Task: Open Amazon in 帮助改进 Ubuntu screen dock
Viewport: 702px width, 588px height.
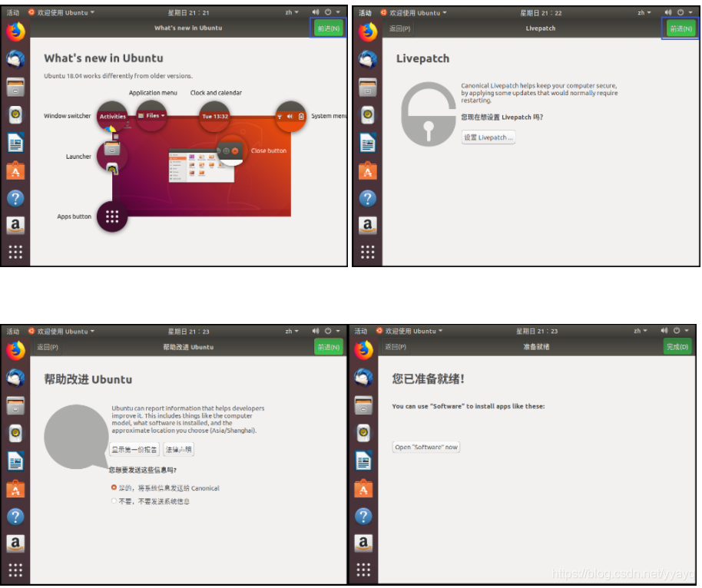Action: coord(15,543)
